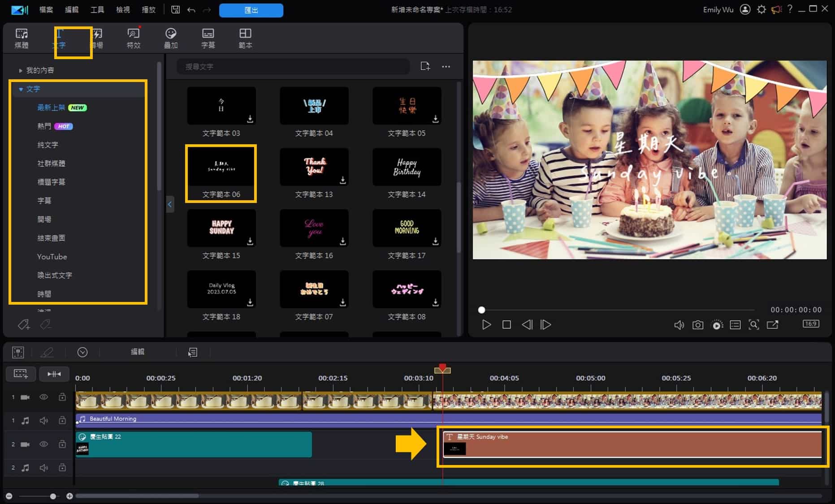The height and width of the screenshot is (504, 835).
Task: Hide video track 1 with eye icon
Action: coord(43,397)
